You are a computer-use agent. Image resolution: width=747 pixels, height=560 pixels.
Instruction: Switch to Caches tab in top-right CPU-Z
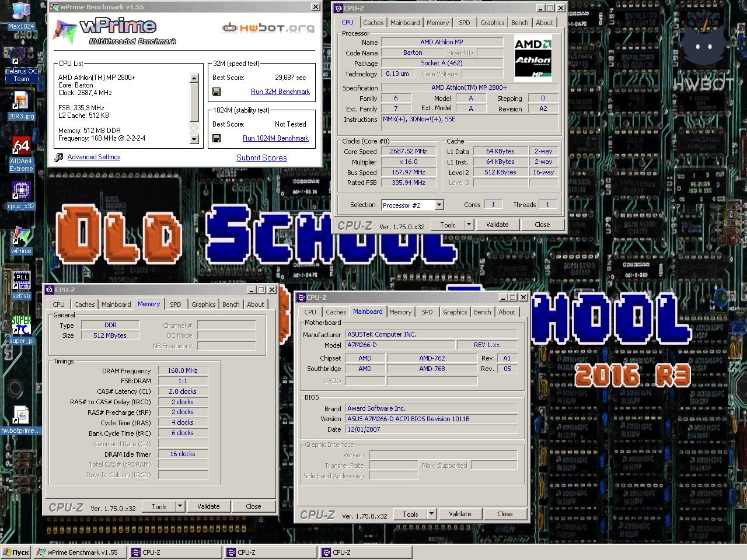(x=373, y=23)
